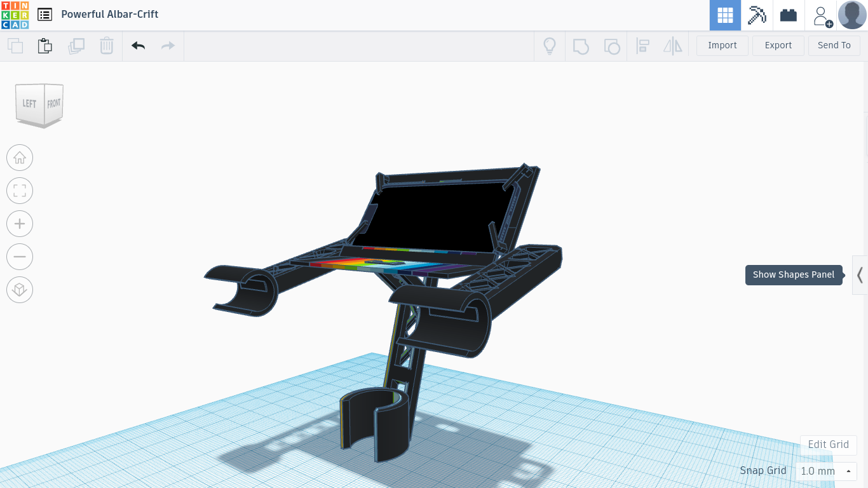This screenshot has width=868, height=488.
Task: Expand the Shapes panel with chevron
Action: (x=860, y=275)
